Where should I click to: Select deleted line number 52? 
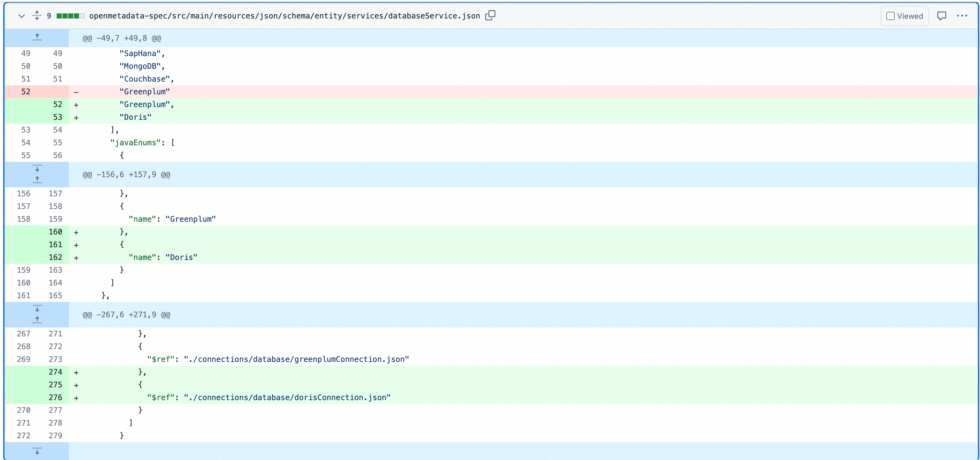(x=26, y=92)
